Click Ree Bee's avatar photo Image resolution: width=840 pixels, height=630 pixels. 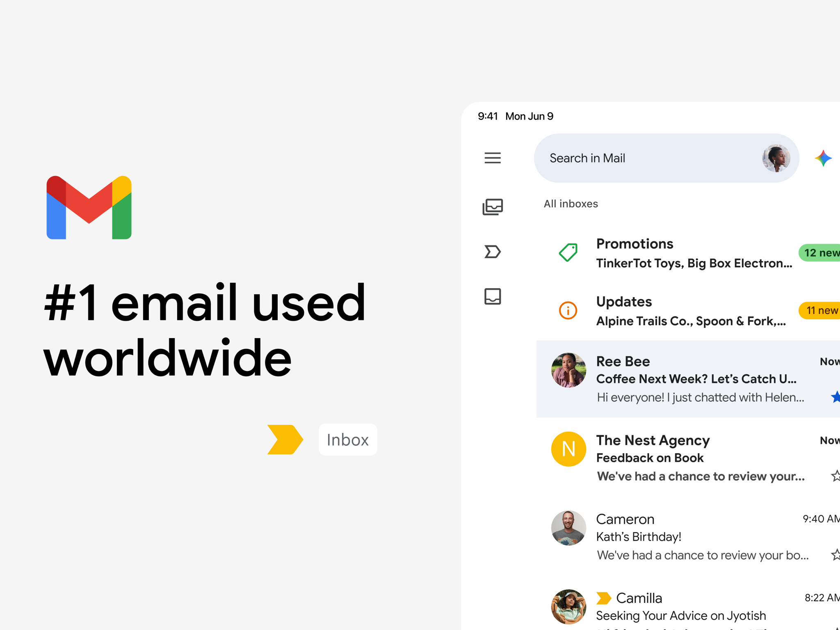point(568,370)
